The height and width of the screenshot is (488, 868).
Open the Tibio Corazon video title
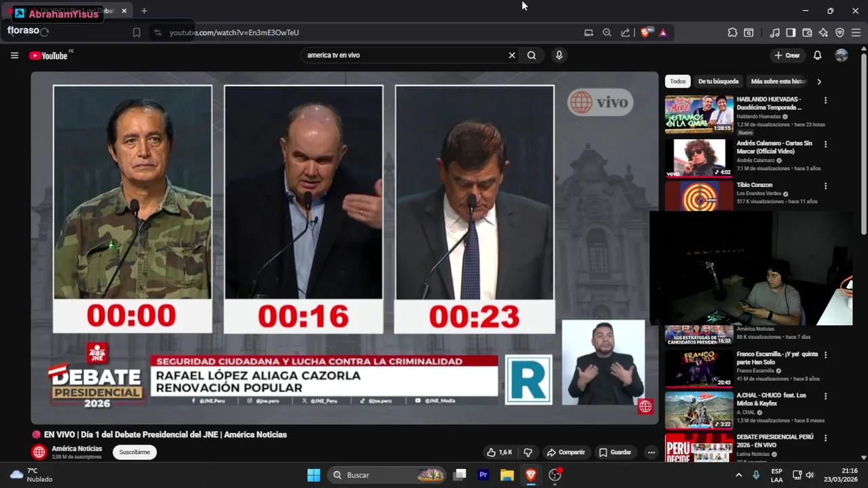[754, 185]
